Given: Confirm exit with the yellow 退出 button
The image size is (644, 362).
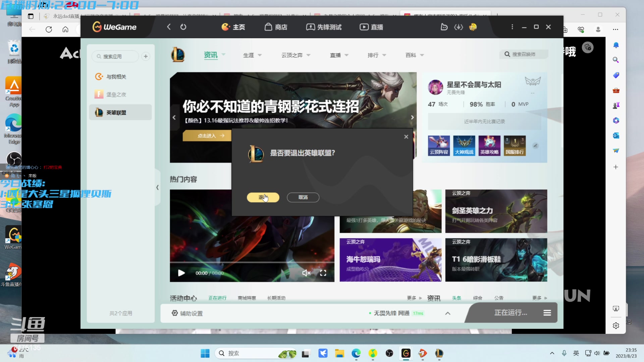Looking at the screenshot, I should [x=263, y=197].
